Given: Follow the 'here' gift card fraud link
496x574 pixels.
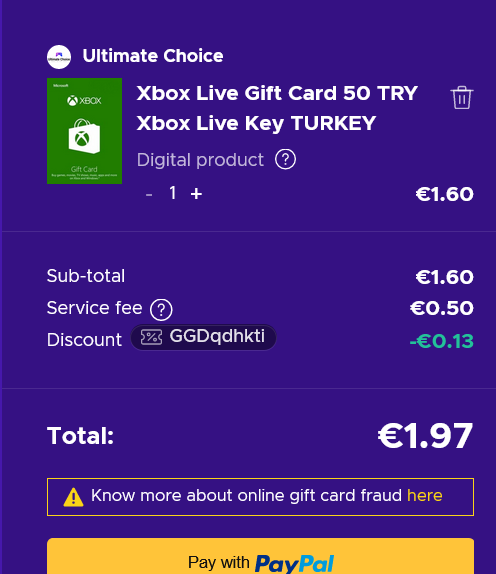Looking at the screenshot, I should coord(425,495).
